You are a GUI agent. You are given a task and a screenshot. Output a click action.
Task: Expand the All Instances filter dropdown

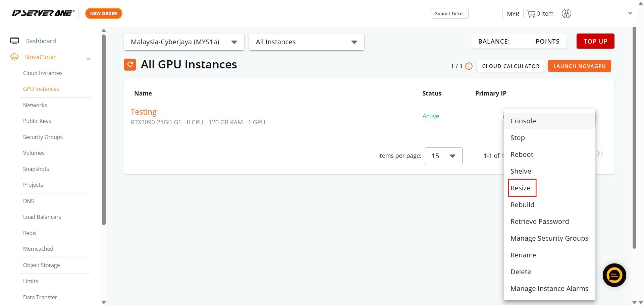[x=306, y=42]
